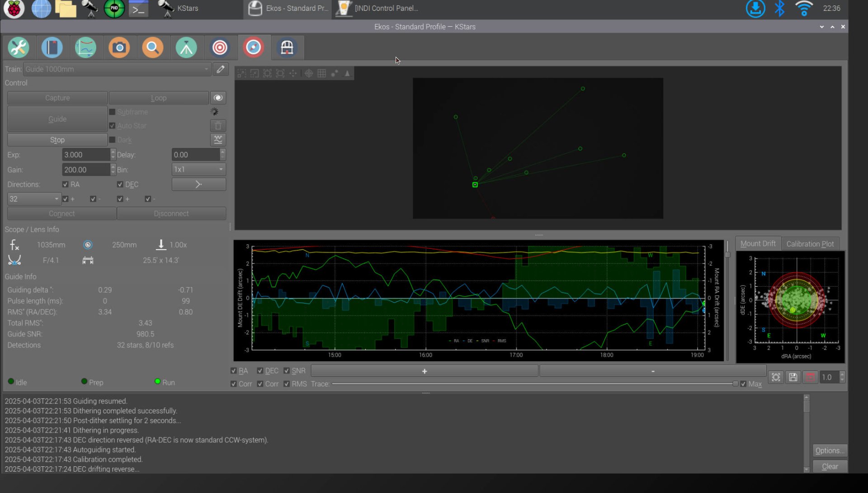Click the Trace slider handle
This screenshot has height=493, width=868.
pos(735,384)
